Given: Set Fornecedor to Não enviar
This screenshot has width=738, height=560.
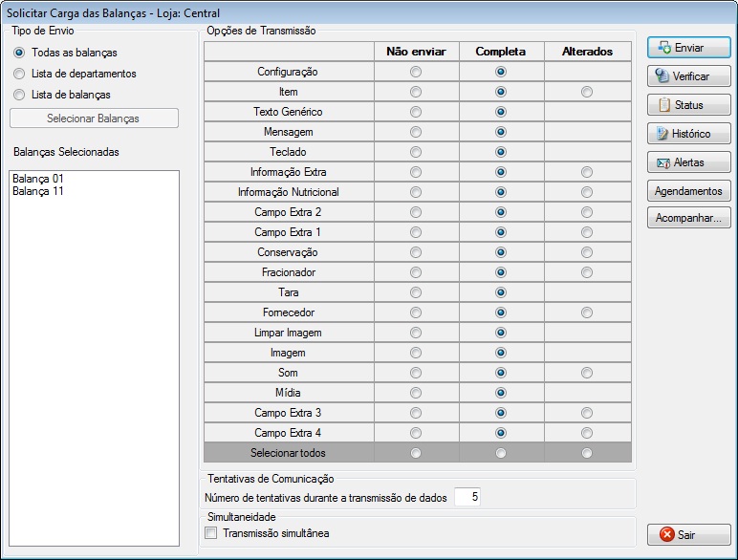Looking at the screenshot, I should (x=416, y=312).
